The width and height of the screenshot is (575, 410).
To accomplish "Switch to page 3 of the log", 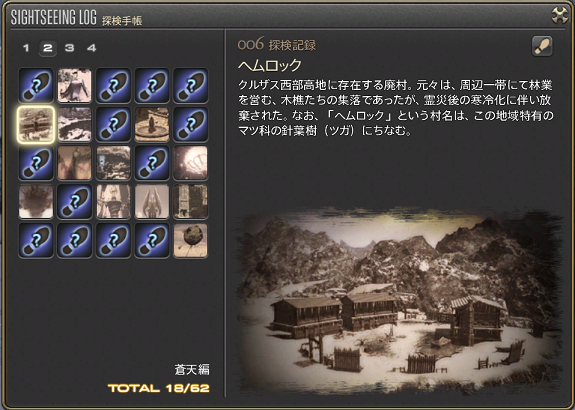I will coord(70,48).
